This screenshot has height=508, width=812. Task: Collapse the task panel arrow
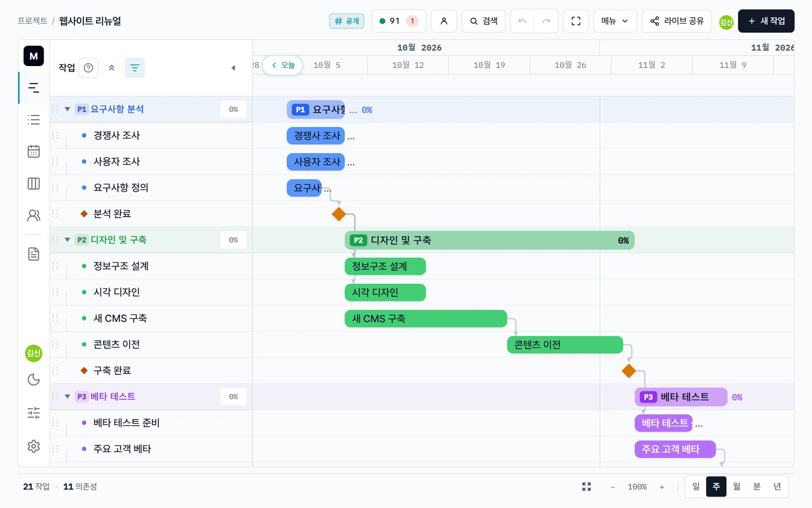[233, 68]
